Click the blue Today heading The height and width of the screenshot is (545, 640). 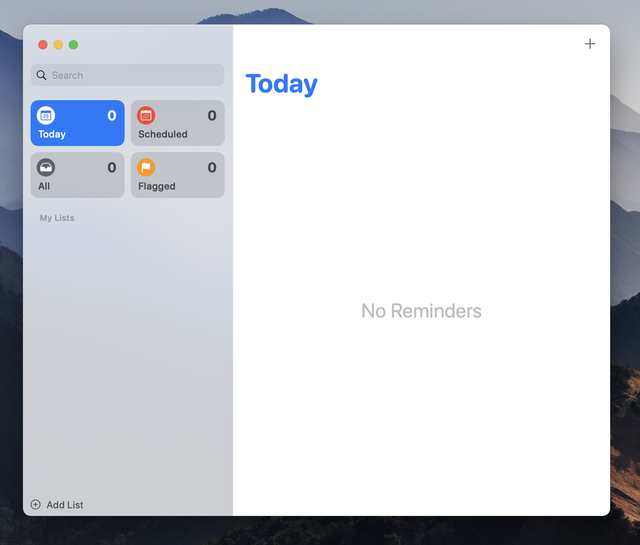tap(281, 85)
